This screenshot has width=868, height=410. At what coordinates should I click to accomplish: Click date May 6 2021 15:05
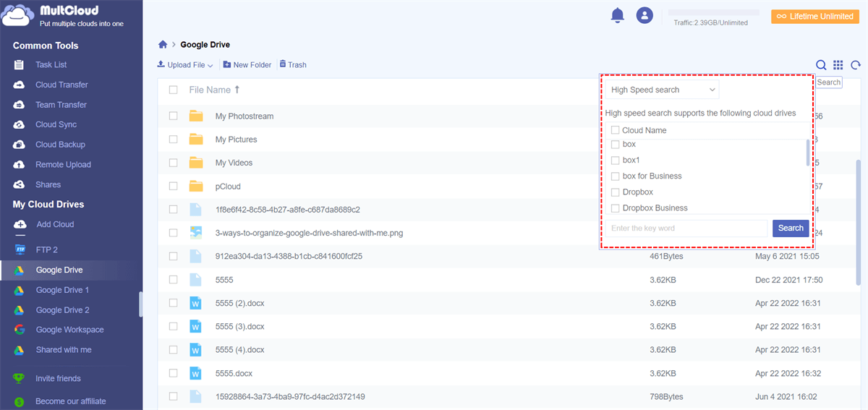(787, 256)
